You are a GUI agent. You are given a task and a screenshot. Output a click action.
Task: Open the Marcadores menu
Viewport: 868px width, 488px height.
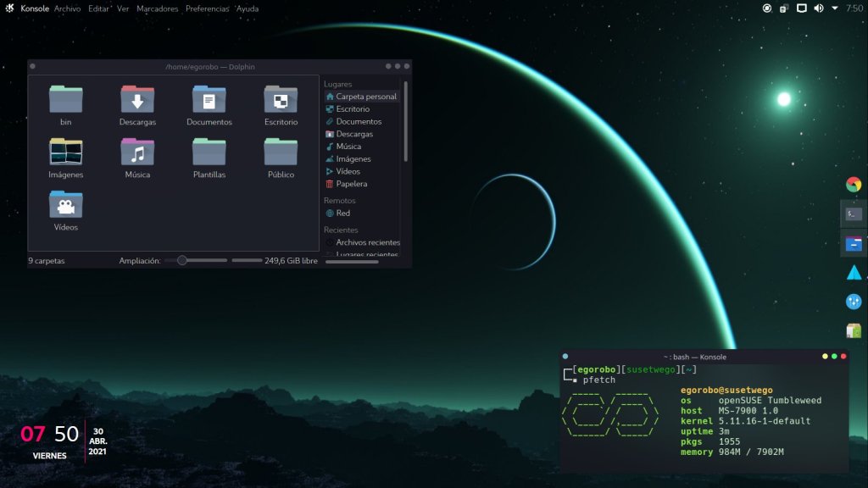[x=158, y=8]
